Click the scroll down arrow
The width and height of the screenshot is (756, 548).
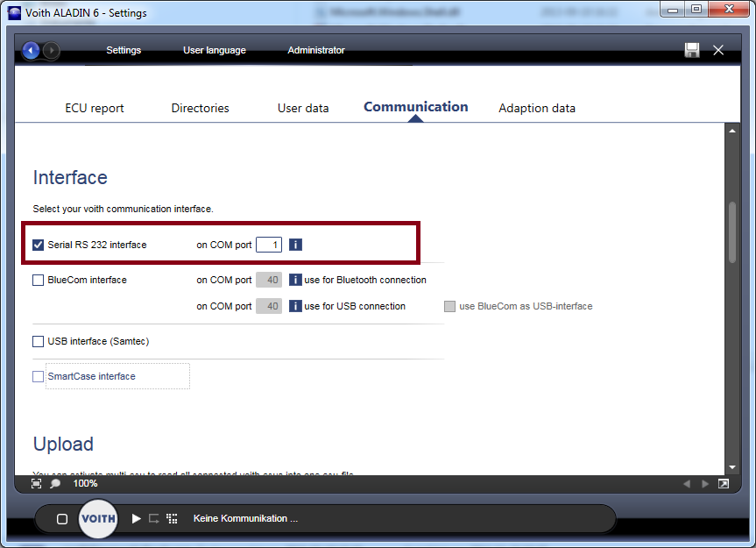(732, 467)
